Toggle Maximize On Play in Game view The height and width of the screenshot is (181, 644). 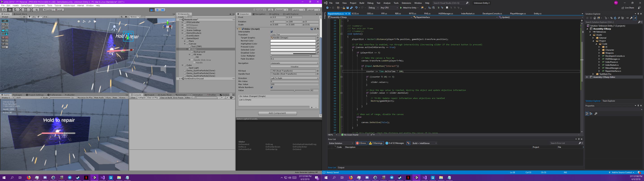[85, 97]
